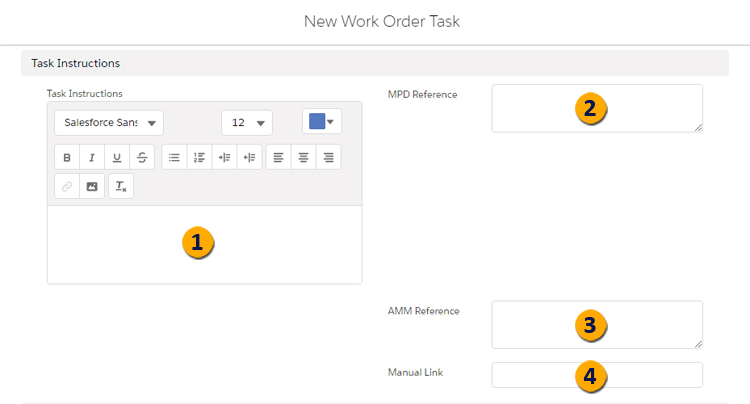Screen dimensions: 750x404
Task: Insert an image into Task Instructions
Action: click(x=92, y=186)
